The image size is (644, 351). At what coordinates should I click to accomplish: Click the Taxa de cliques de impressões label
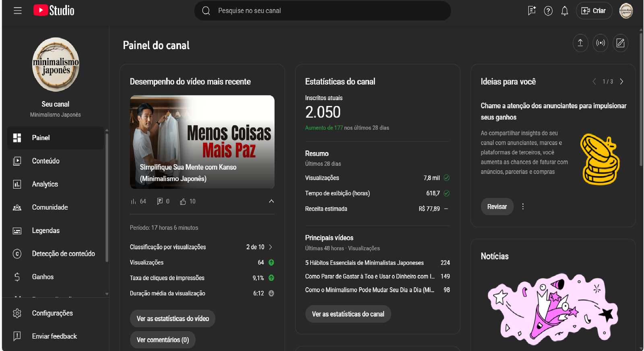167,278
